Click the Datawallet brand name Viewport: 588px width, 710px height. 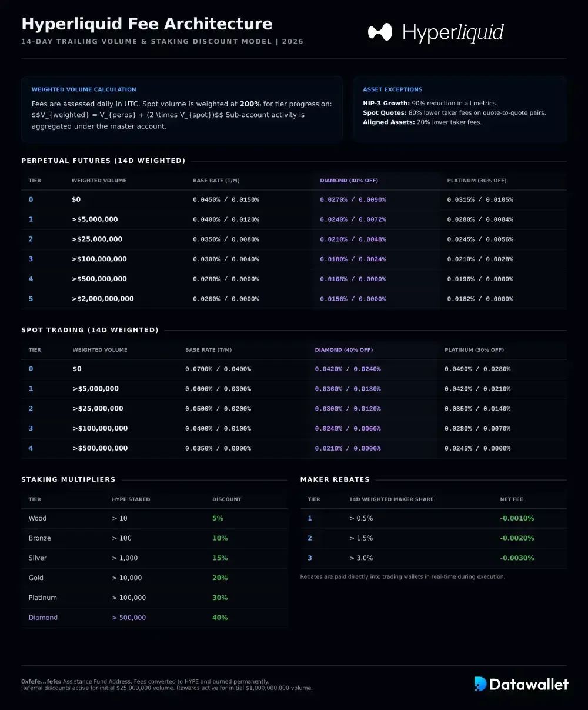529,684
